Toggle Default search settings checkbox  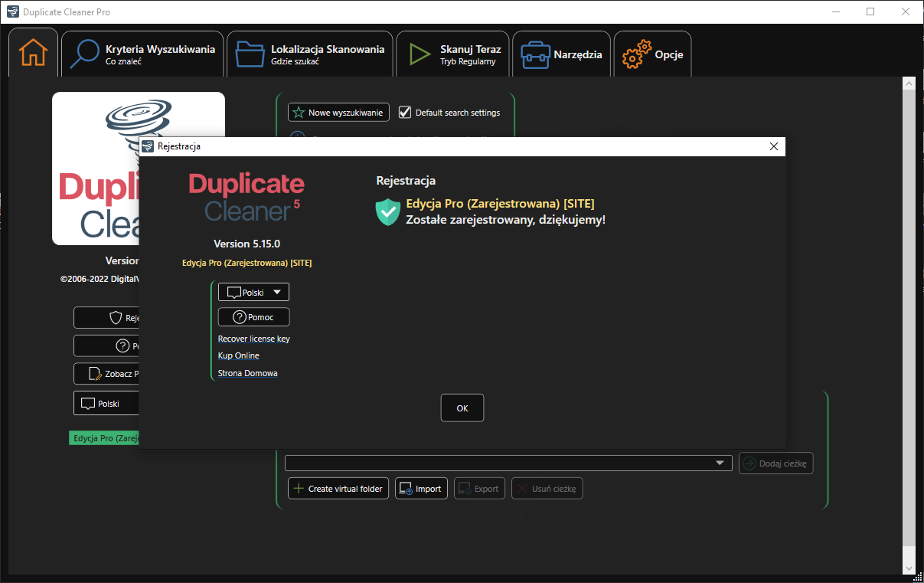(405, 113)
